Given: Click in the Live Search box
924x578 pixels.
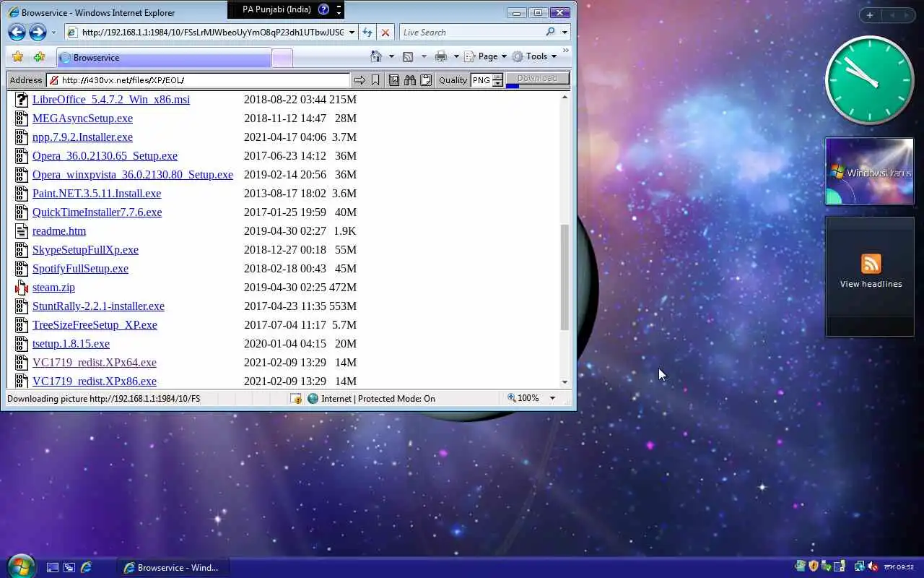Looking at the screenshot, I should [x=472, y=32].
